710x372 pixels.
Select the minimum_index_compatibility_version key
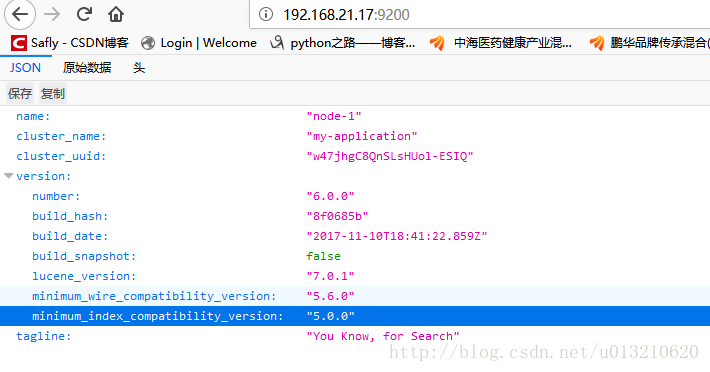click(x=158, y=316)
